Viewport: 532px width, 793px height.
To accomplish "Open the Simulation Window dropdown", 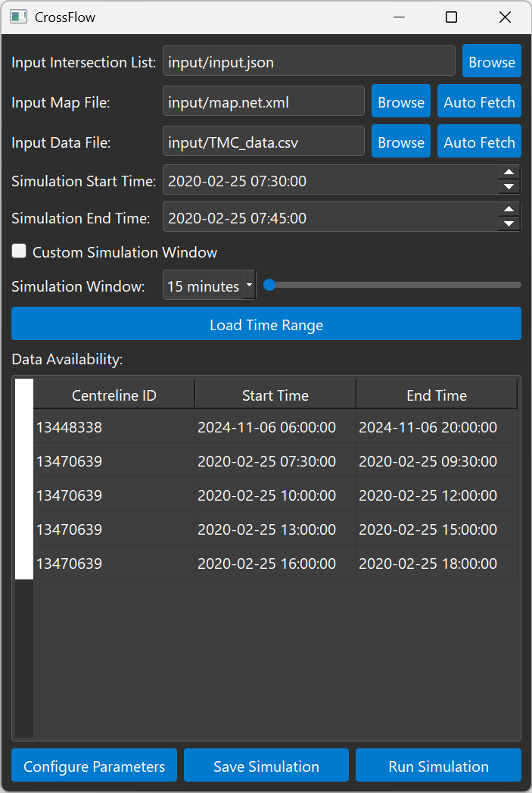I will [x=209, y=286].
